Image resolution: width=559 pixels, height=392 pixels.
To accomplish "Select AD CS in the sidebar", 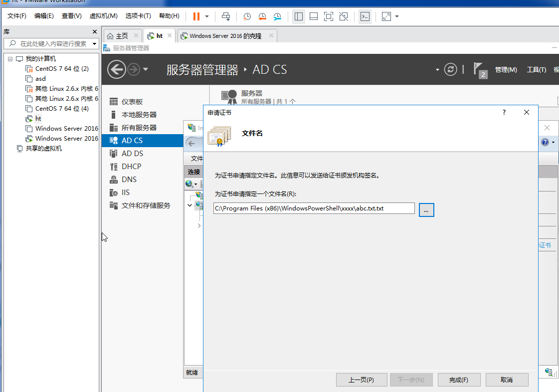I will 142,141.
